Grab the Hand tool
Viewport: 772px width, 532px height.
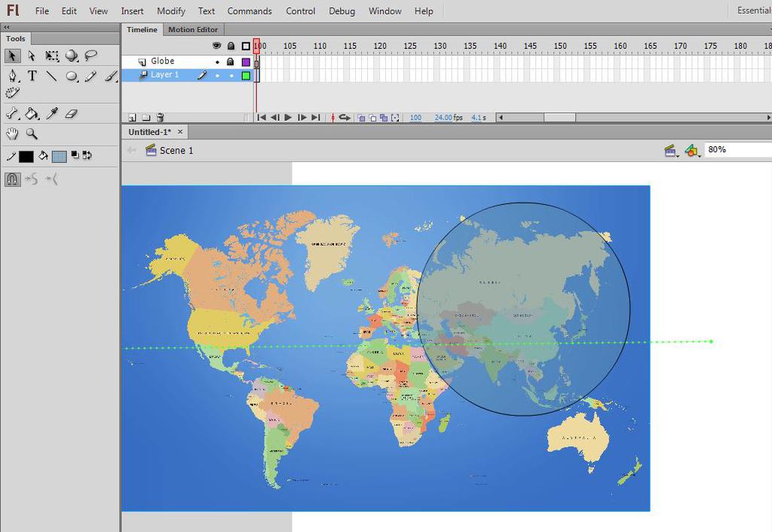point(11,133)
